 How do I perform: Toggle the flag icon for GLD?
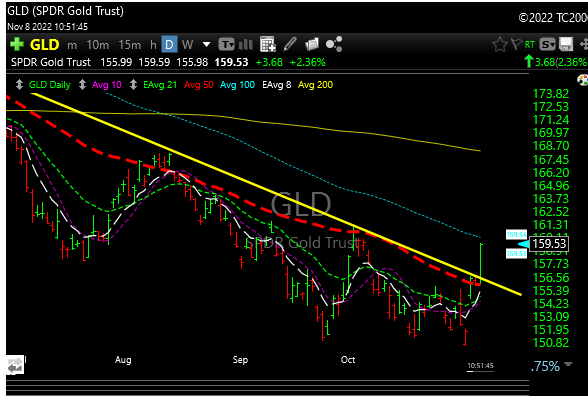point(516,44)
